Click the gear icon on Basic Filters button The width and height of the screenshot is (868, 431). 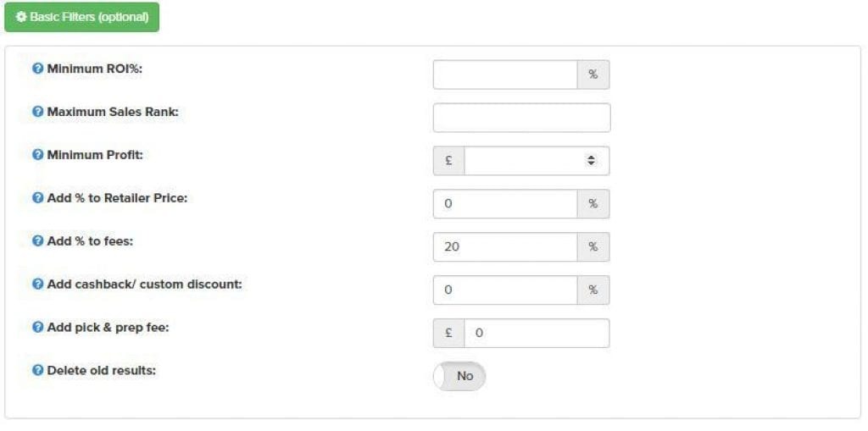21,18
